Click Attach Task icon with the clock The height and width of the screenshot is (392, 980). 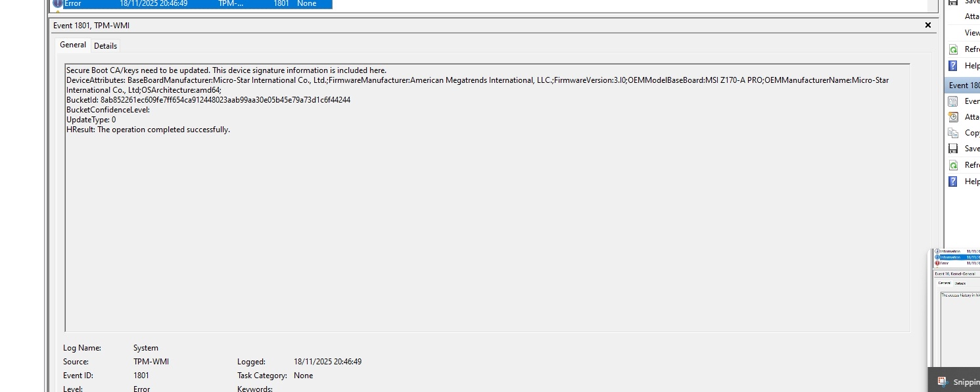pyautogui.click(x=953, y=117)
